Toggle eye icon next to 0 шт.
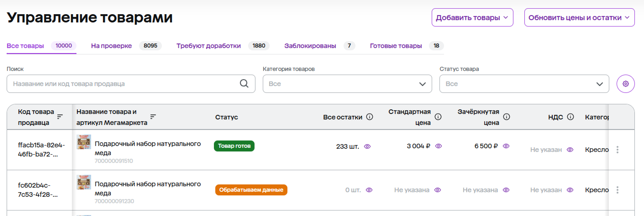Screen dimensions: 644x216 coord(369,190)
